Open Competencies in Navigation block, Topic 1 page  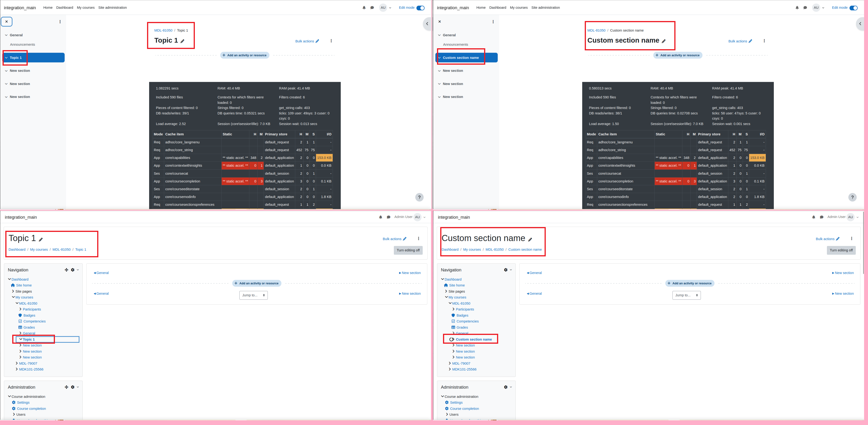pos(34,322)
